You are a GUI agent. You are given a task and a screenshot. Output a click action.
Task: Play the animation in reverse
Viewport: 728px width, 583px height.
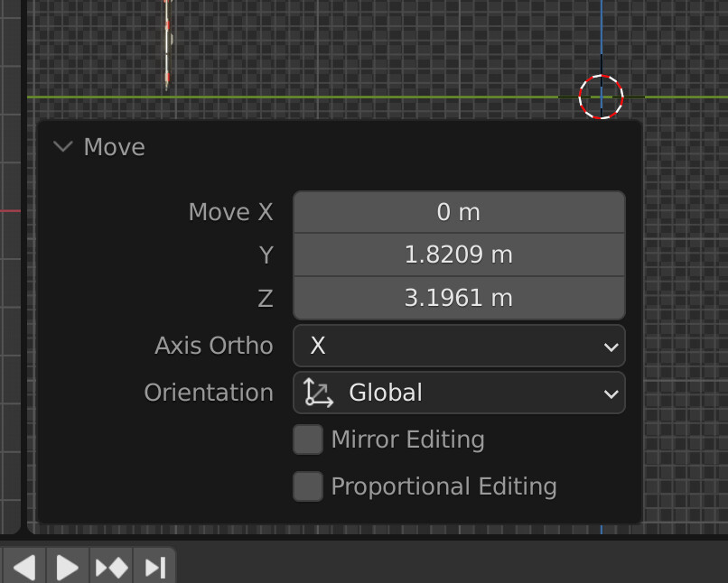pos(23,567)
